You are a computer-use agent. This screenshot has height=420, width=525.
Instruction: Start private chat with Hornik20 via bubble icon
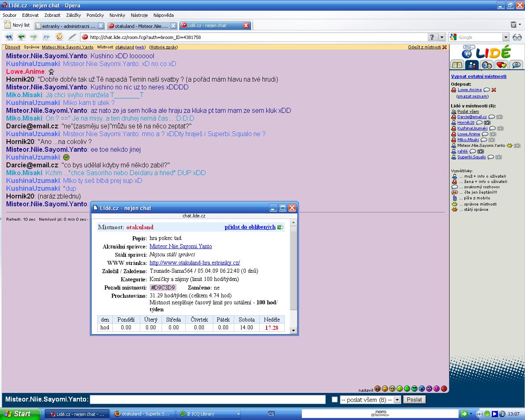[x=479, y=123]
